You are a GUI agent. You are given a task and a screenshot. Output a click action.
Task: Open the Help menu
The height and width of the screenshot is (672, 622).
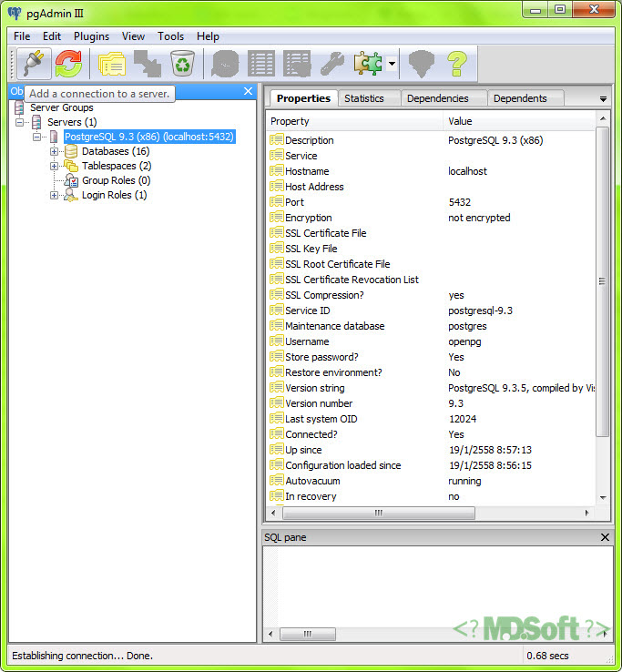coord(208,36)
